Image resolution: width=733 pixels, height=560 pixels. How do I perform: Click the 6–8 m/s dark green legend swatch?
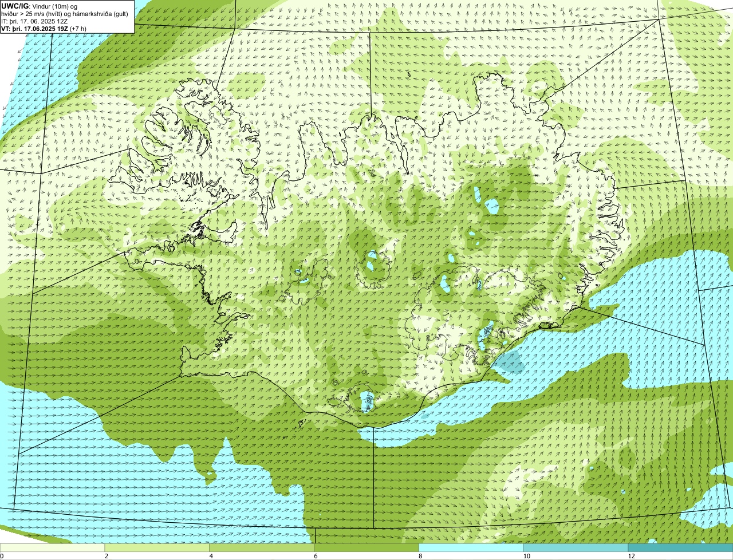click(366, 548)
